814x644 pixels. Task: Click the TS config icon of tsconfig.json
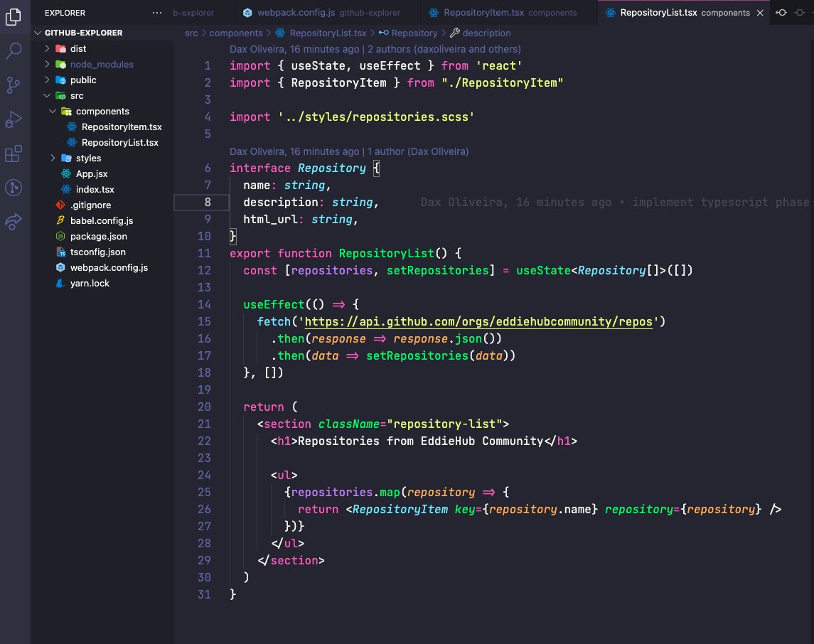60,252
